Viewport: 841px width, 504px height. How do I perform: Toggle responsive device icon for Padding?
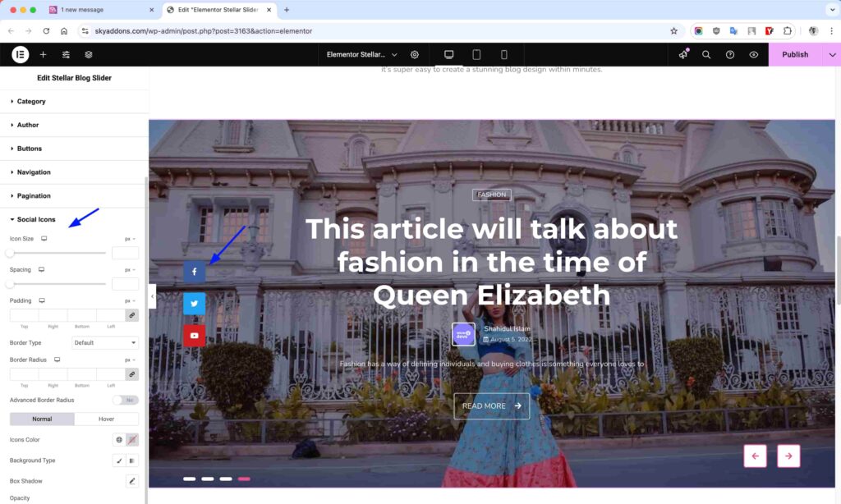tap(42, 300)
